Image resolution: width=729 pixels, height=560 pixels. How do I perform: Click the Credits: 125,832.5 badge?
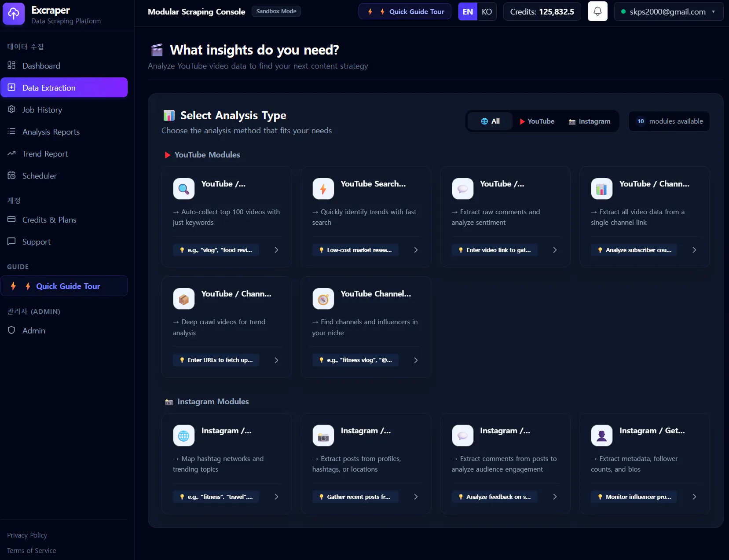tap(542, 11)
